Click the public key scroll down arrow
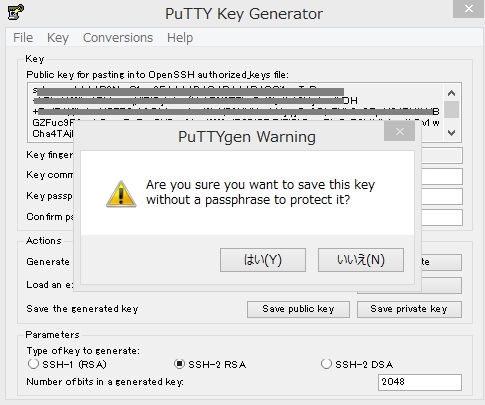Image resolution: width=485 pixels, height=405 pixels. pyautogui.click(x=451, y=133)
